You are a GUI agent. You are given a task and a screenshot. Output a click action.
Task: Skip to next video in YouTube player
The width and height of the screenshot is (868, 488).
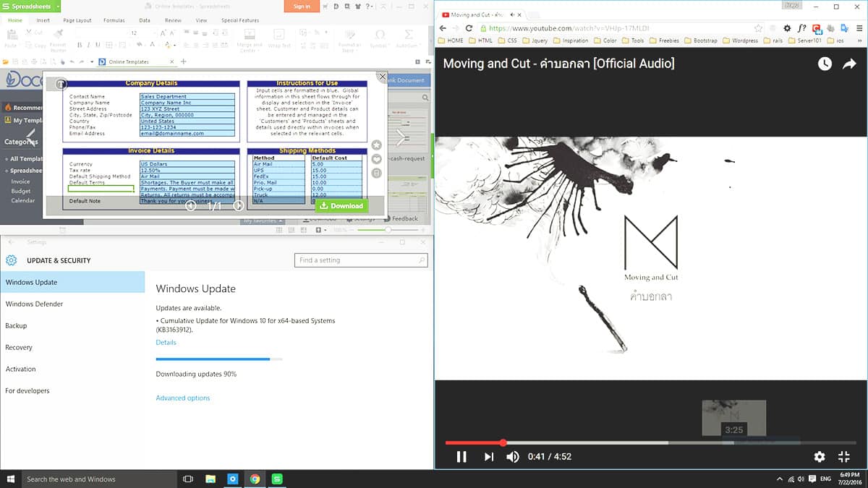[x=489, y=456]
